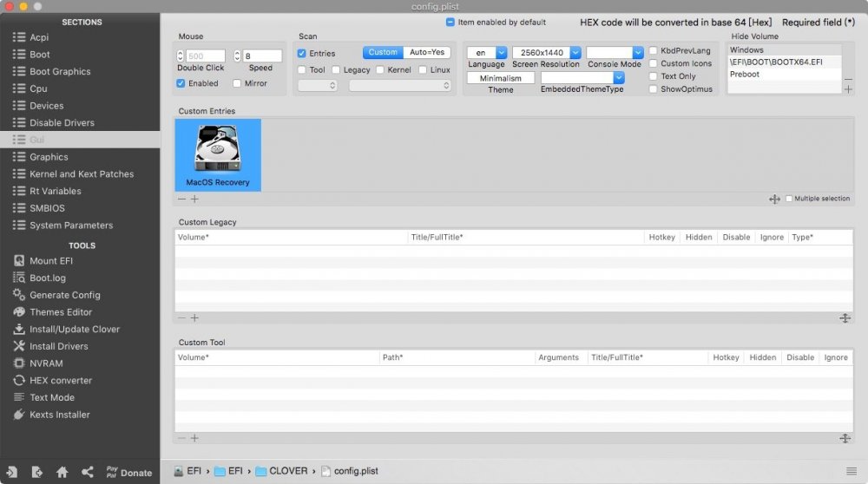Enable the Scan Legacy checkbox
This screenshot has width=868, height=484.
tap(336, 69)
